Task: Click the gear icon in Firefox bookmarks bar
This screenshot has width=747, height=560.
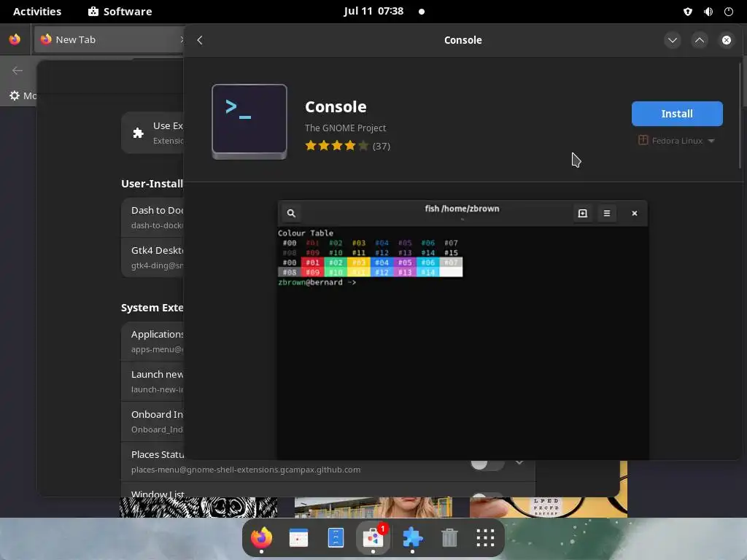Action: (x=15, y=96)
